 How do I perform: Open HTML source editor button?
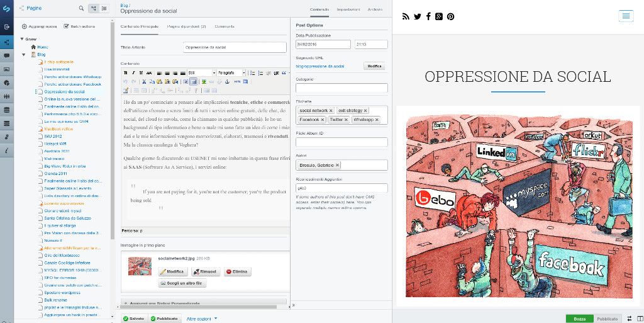click(237, 82)
